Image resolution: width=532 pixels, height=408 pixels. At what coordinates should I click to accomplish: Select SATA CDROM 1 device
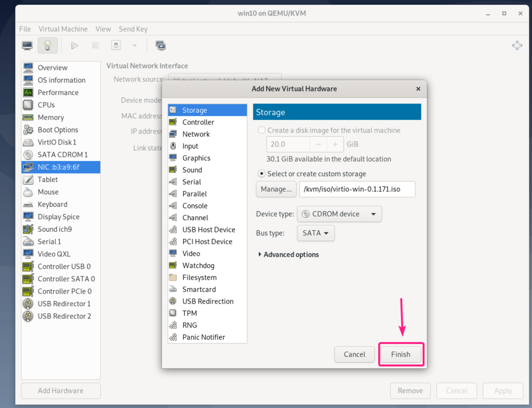(61, 154)
